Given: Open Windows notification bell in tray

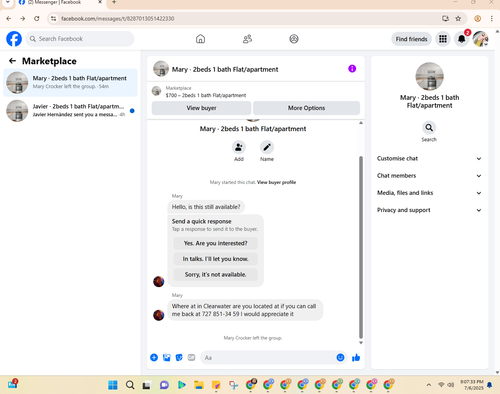Looking at the screenshot, I should point(489,385).
